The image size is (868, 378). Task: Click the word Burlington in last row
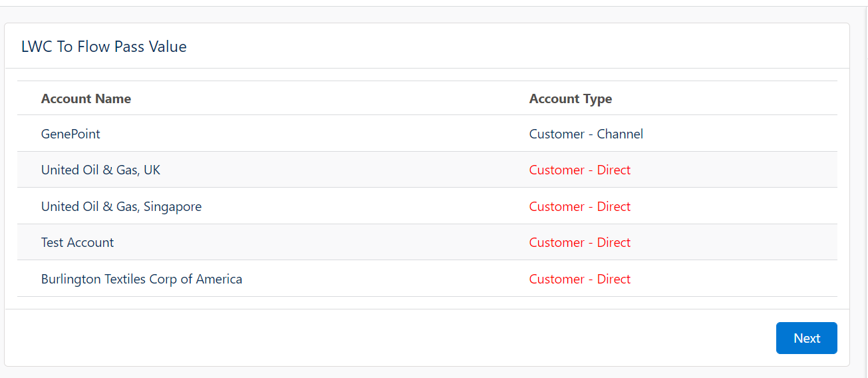(x=71, y=280)
